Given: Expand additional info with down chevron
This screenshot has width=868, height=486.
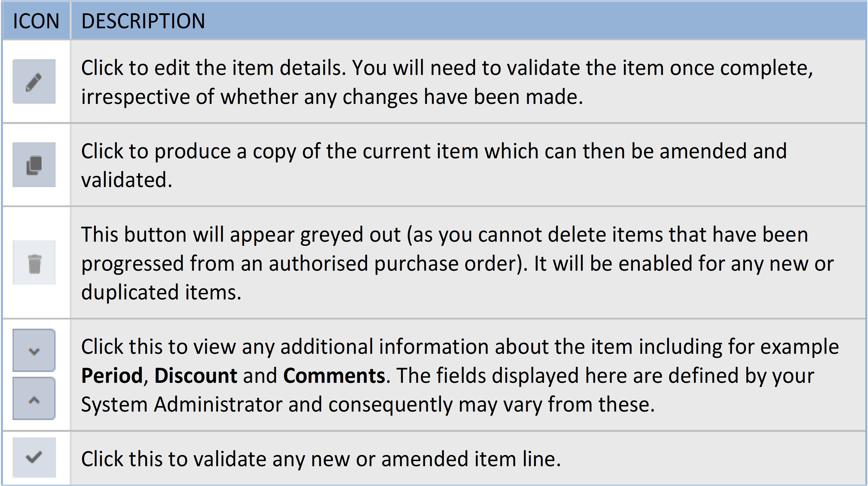Looking at the screenshot, I should click(x=34, y=351).
